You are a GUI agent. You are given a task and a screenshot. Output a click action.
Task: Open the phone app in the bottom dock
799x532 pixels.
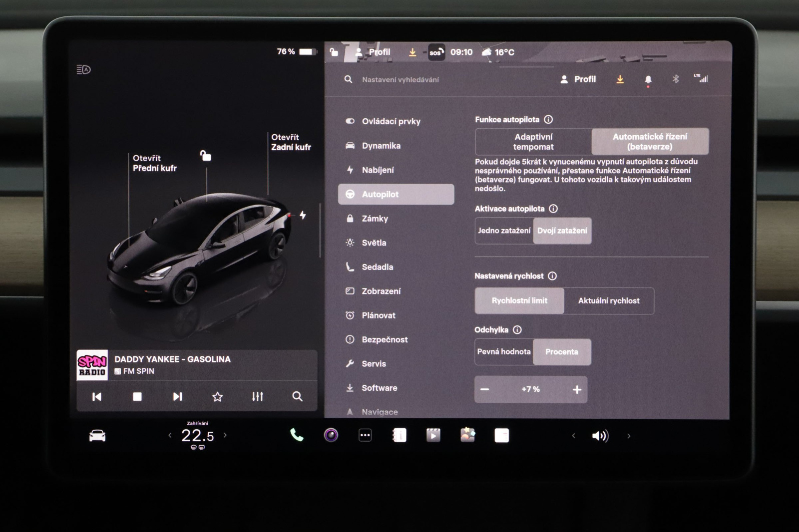coord(297,435)
